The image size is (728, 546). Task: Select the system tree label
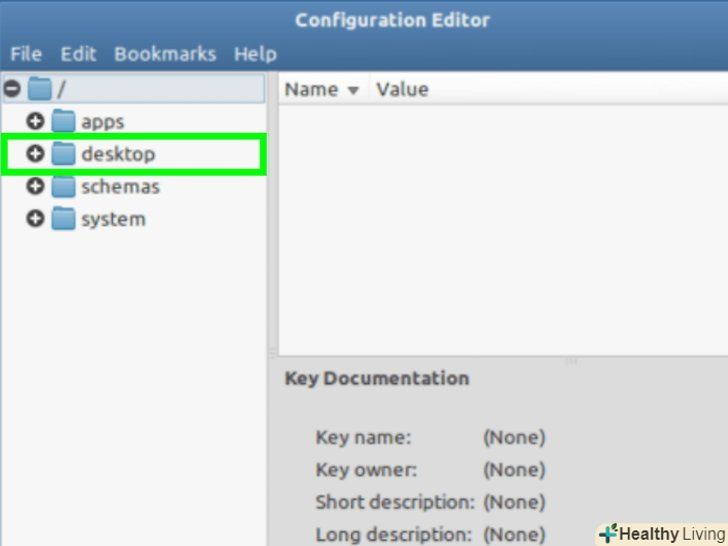click(113, 219)
